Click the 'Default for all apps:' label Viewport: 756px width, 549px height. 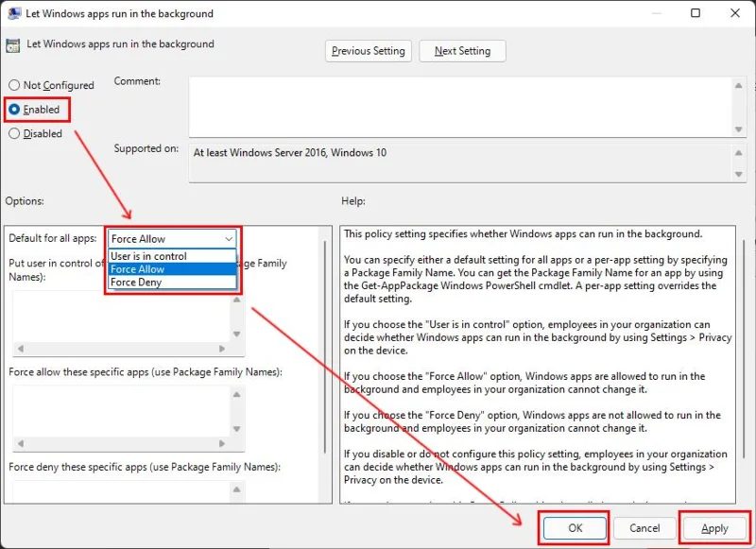point(53,238)
